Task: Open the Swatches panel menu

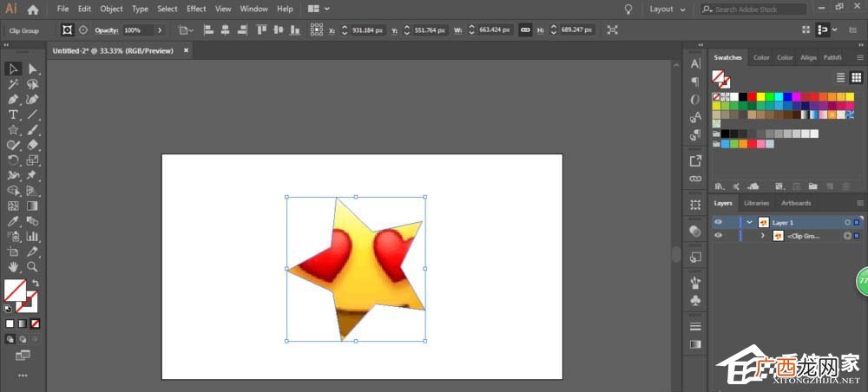Action: click(859, 57)
